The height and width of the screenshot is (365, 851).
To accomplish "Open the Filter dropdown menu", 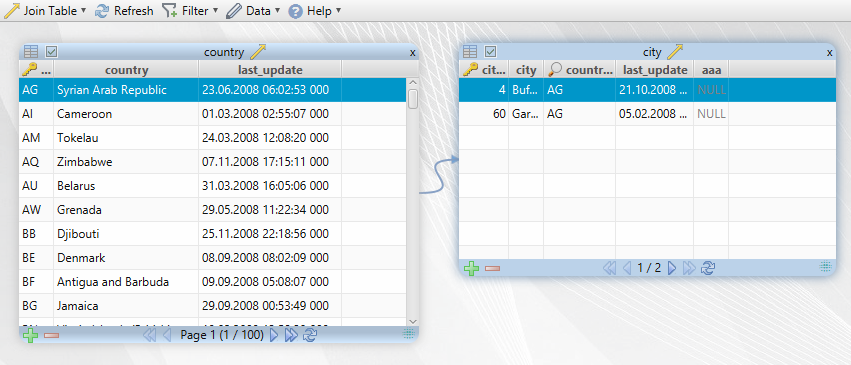I will tap(190, 11).
